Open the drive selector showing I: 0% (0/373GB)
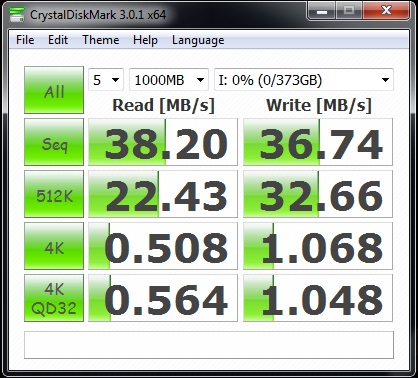The image size is (418, 378). pyautogui.click(x=304, y=80)
